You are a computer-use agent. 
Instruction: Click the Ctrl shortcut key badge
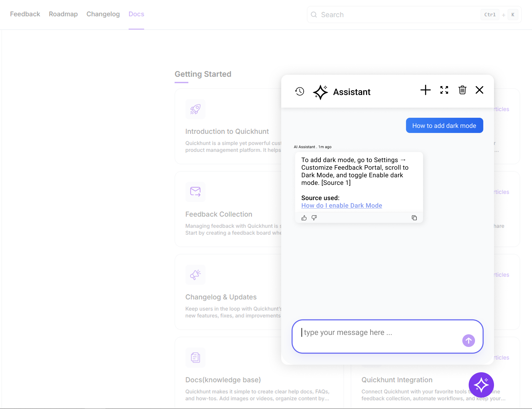(x=490, y=15)
